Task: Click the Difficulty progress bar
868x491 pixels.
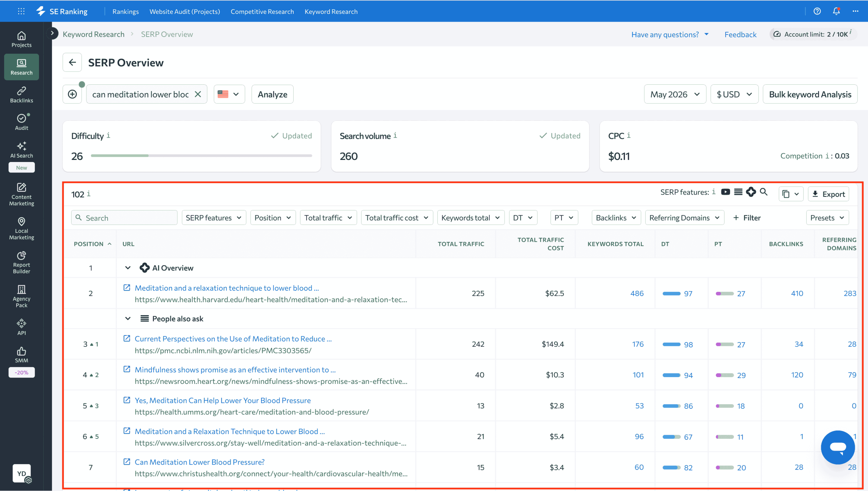Action: click(201, 156)
